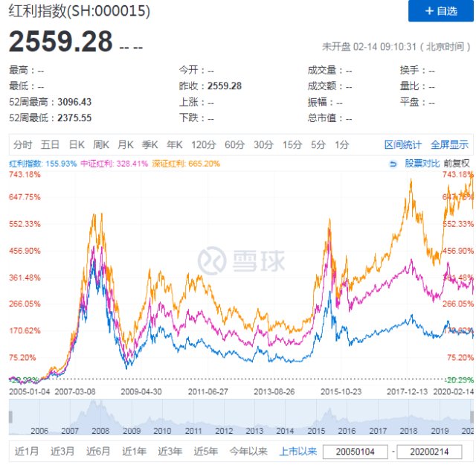This screenshot has width=476, height=465.
Task: Click the 52周最高 value 3096.43
Action: coord(74,102)
